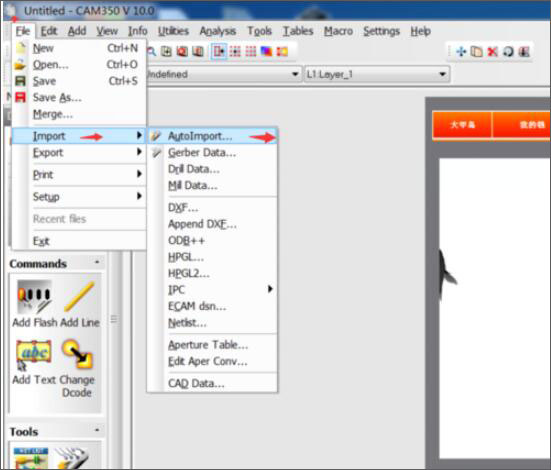Click the Mirror toolbar icon

coord(524,52)
